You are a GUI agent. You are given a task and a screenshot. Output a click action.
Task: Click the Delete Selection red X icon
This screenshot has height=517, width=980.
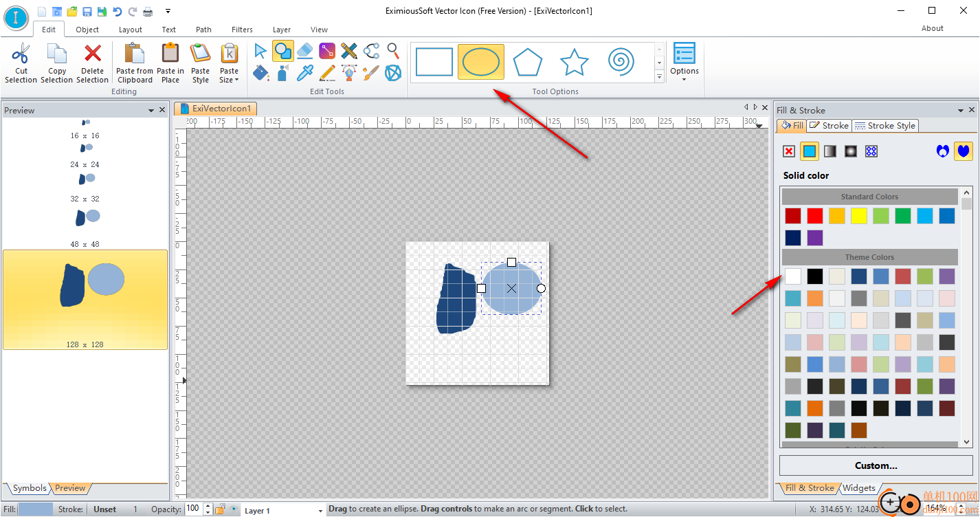[x=93, y=54]
